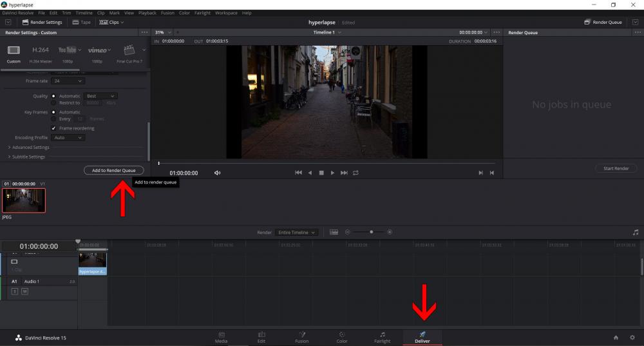The width and height of the screenshot is (644, 346).
Task: Toggle Render Settings panel button
Action: click(43, 22)
